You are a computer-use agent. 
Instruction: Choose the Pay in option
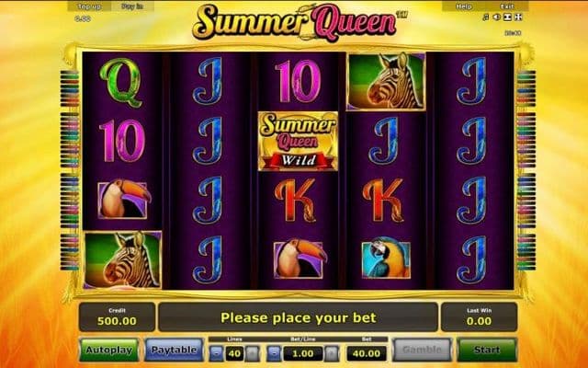(132, 6)
